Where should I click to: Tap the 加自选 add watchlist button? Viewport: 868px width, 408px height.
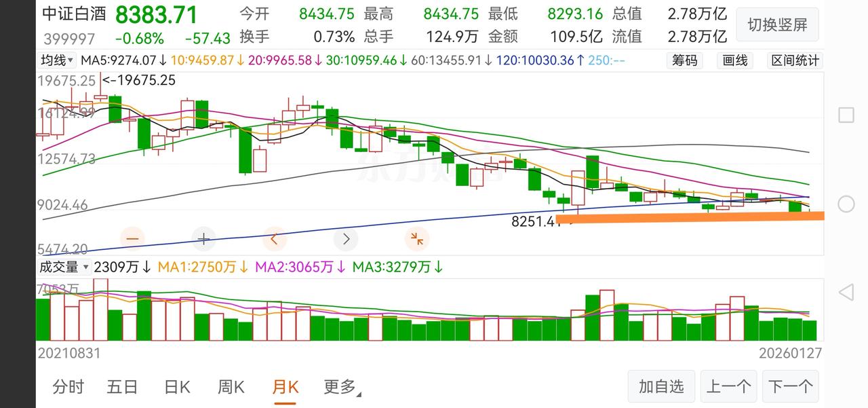pos(661,387)
